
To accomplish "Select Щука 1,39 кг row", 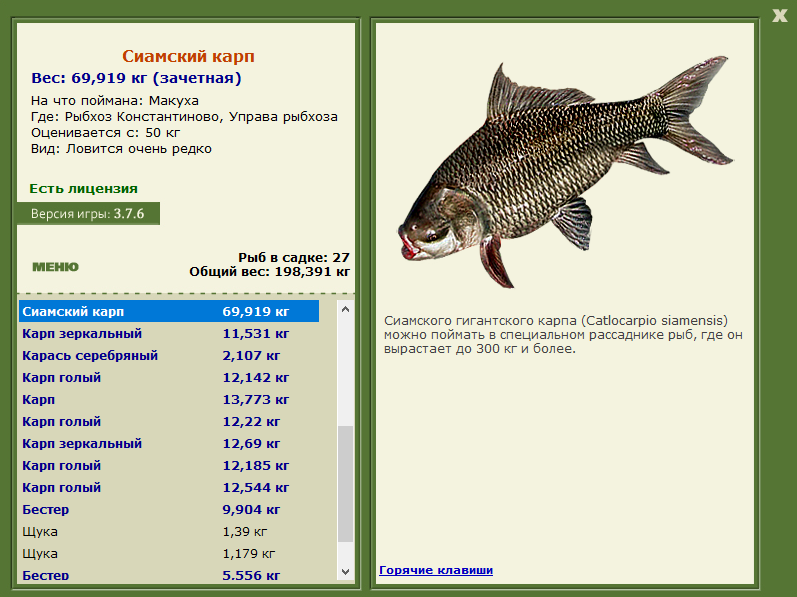I will pos(169,531).
